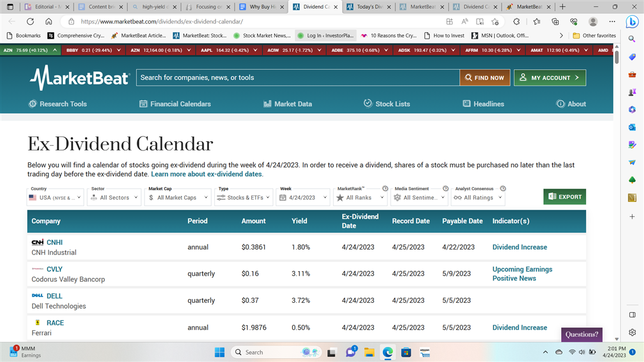Open the Market Cap dropdown
This screenshot has height=362, width=644.
[178, 197]
